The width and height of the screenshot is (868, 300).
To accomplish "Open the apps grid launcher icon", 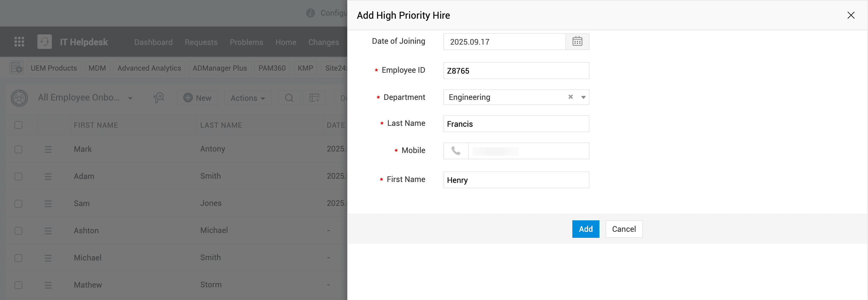I will click(19, 42).
